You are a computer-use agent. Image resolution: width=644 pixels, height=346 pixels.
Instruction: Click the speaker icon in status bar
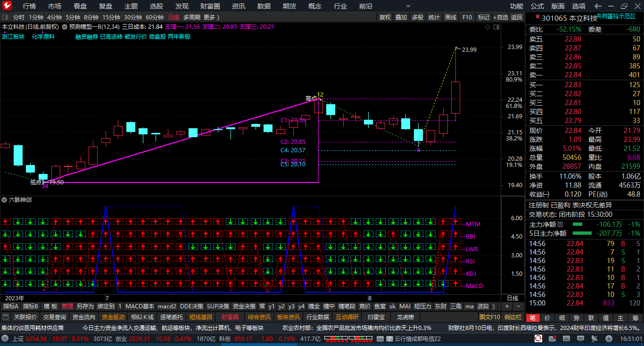click(x=380, y=338)
